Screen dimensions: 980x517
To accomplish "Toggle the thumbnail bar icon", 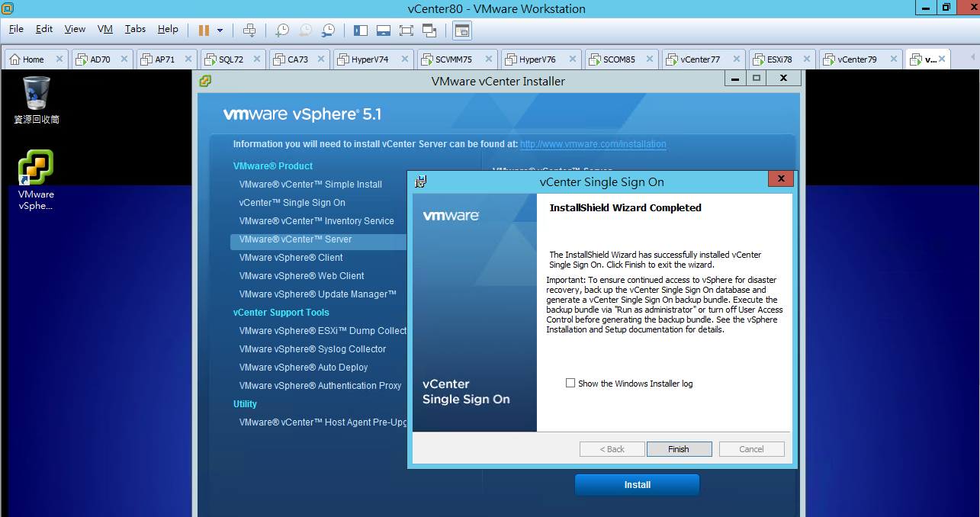I will [384, 31].
